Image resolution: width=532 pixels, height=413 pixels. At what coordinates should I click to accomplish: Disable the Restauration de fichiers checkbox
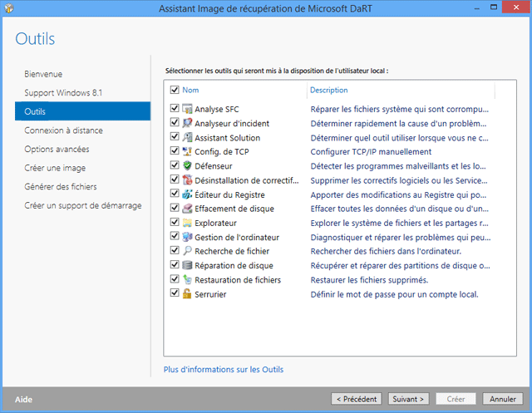[x=175, y=280]
